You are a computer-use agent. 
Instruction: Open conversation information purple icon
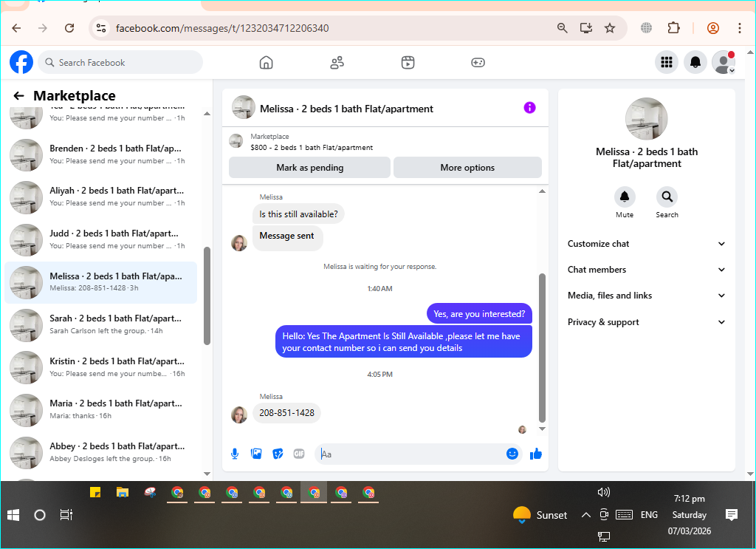[x=529, y=108]
